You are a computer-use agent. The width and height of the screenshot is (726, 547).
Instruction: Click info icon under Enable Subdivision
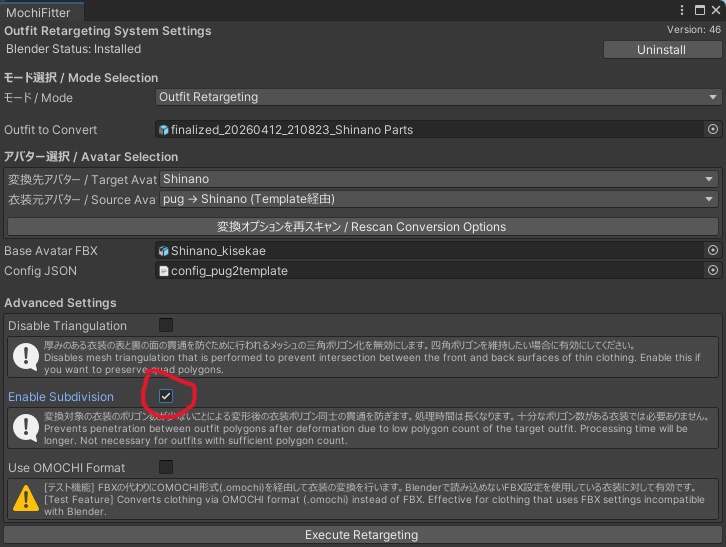pyautogui.click(x=25, y=428)
